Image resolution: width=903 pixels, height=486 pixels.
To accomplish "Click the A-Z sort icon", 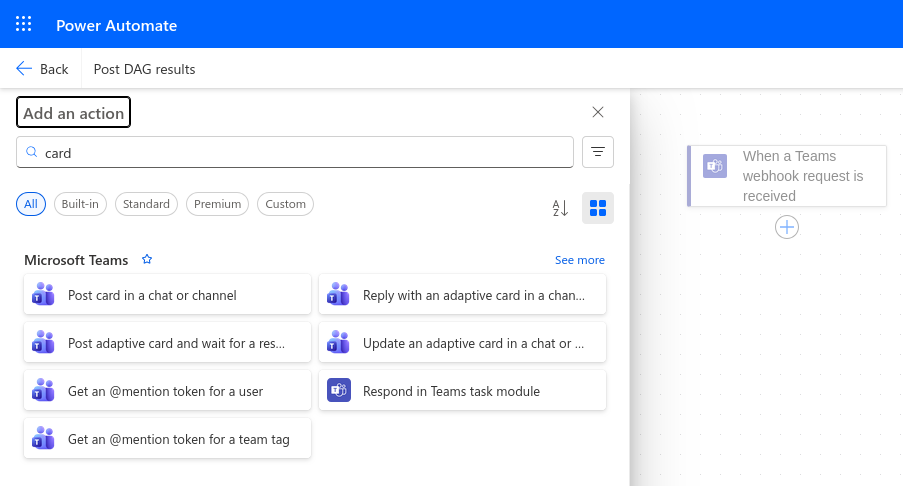I will pyautogui.click(x=560, y=208).
